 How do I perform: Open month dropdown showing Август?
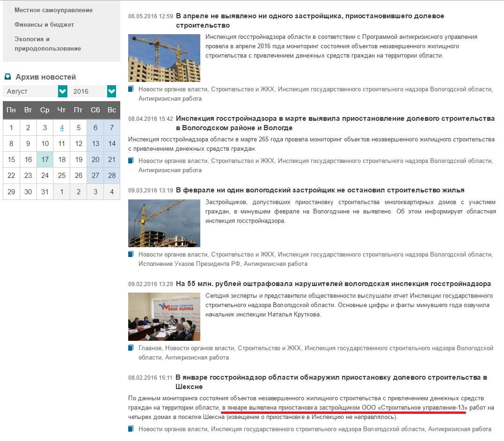coord(30,91)
